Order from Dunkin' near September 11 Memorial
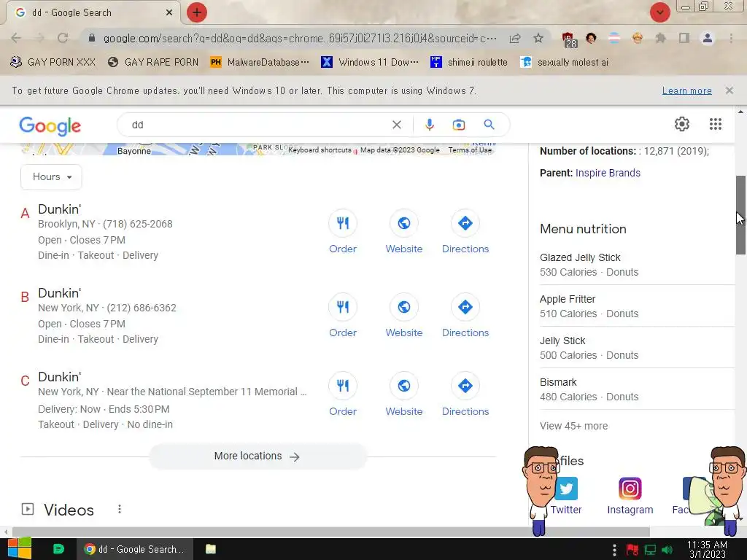Screen dimensions: 747x560 click(x=343, y=394)
